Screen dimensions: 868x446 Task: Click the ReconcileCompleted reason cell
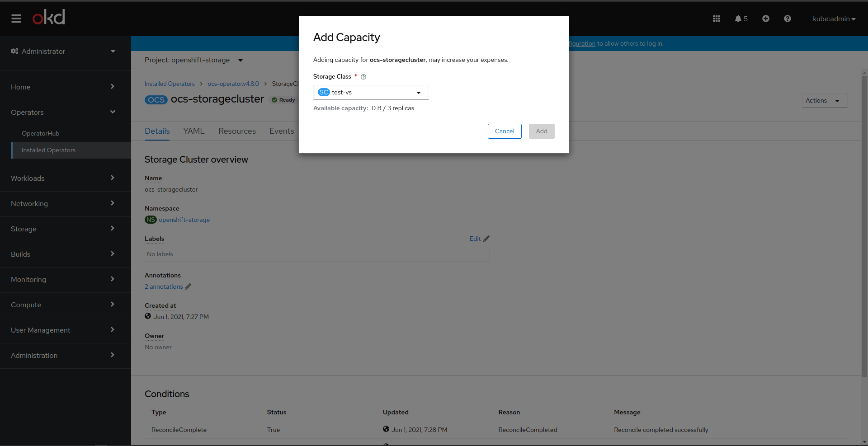528,430
